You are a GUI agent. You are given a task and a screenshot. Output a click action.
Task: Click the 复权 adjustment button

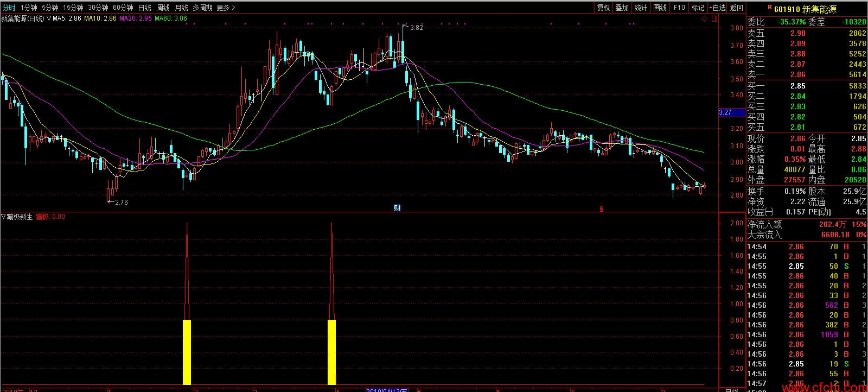[x=604, y=8]
